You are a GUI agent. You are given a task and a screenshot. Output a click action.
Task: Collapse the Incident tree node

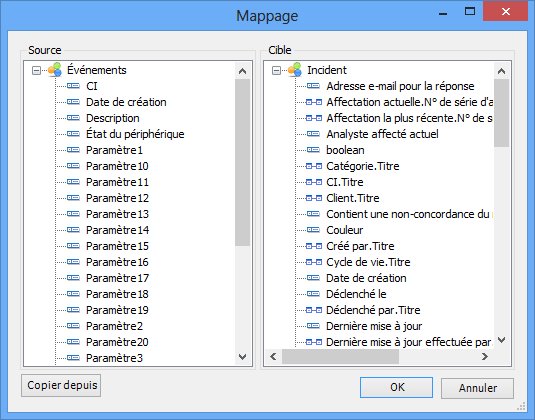pyautogui.click(x=276, y=71)
